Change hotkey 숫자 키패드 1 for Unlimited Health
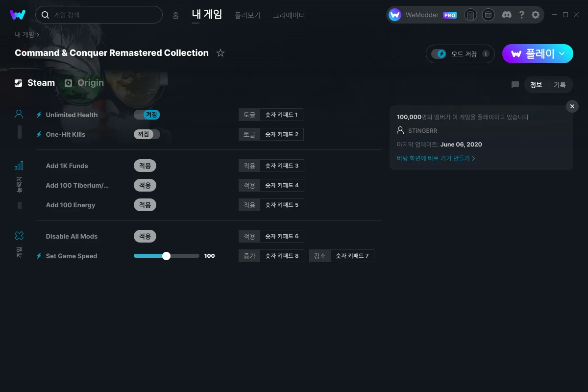This screenshot has width=588, height=392. (282, 115)
